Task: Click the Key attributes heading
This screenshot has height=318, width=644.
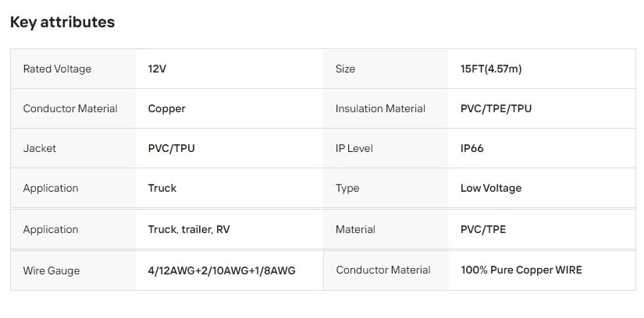Action: (62, 23)
